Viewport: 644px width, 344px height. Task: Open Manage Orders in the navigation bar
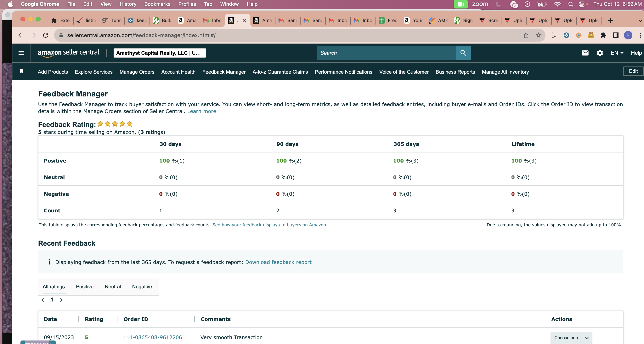[137, 72]
